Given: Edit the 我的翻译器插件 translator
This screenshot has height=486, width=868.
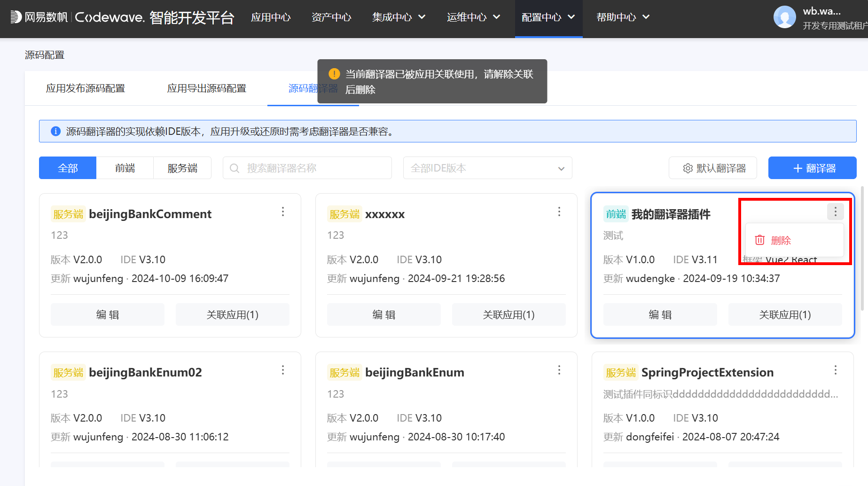Looking at the screenshot, I should click(660, 314).
